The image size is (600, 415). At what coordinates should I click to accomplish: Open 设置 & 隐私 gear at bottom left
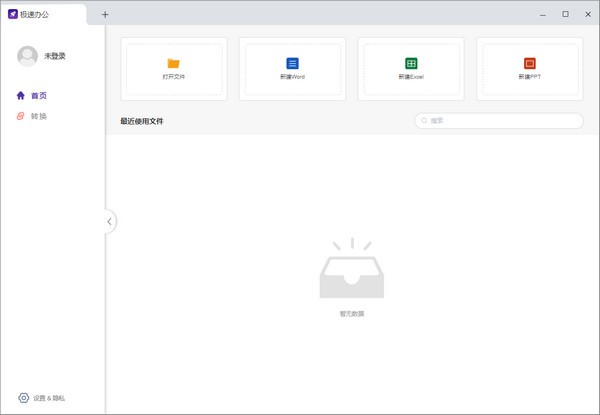[x=24, y=398]
